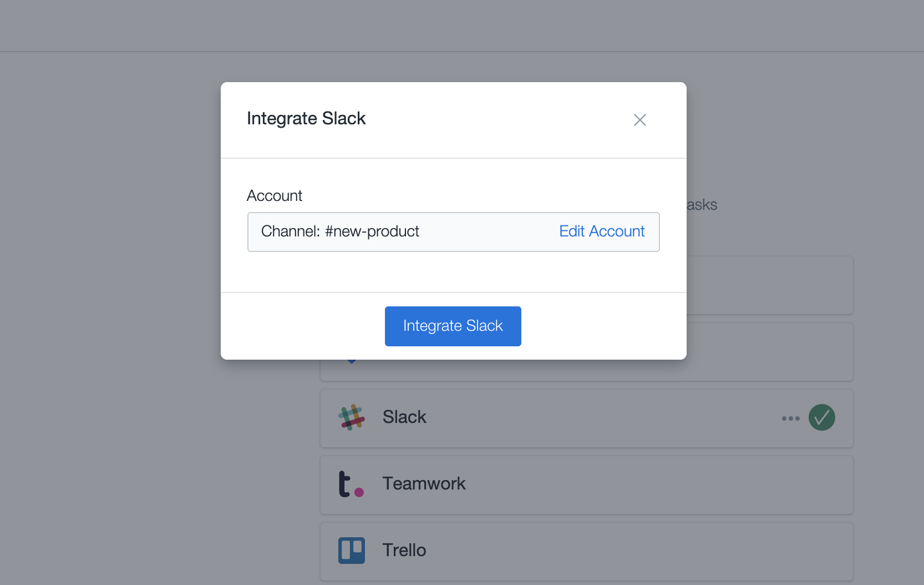
Task: Click empty space on the Teamwork card
Action: point(638,485)
